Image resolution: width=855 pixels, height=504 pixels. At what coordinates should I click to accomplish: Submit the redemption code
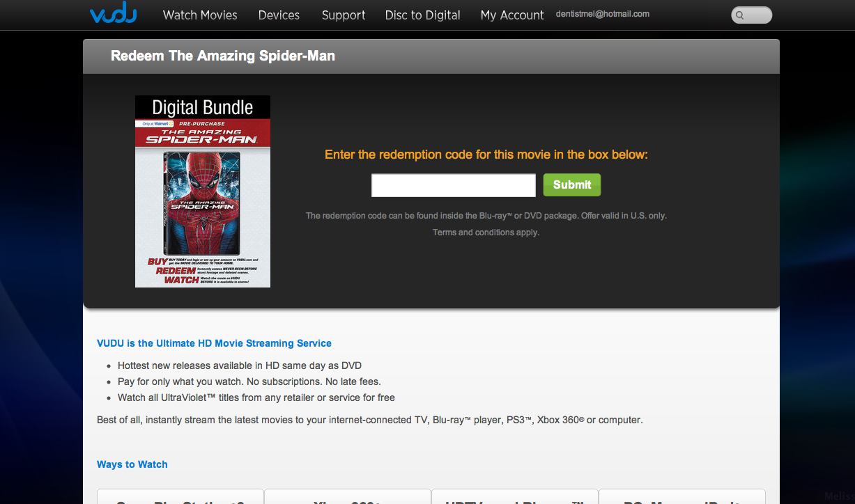(x=572, y=185)
